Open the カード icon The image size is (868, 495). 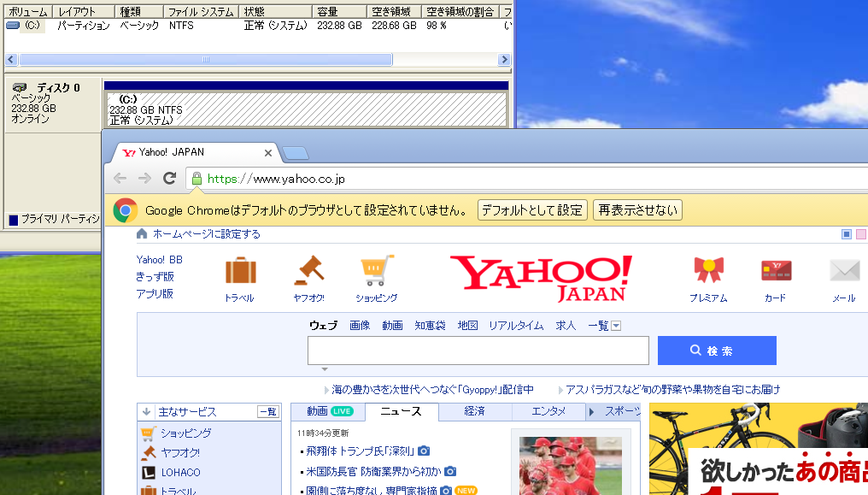[776, 270]
